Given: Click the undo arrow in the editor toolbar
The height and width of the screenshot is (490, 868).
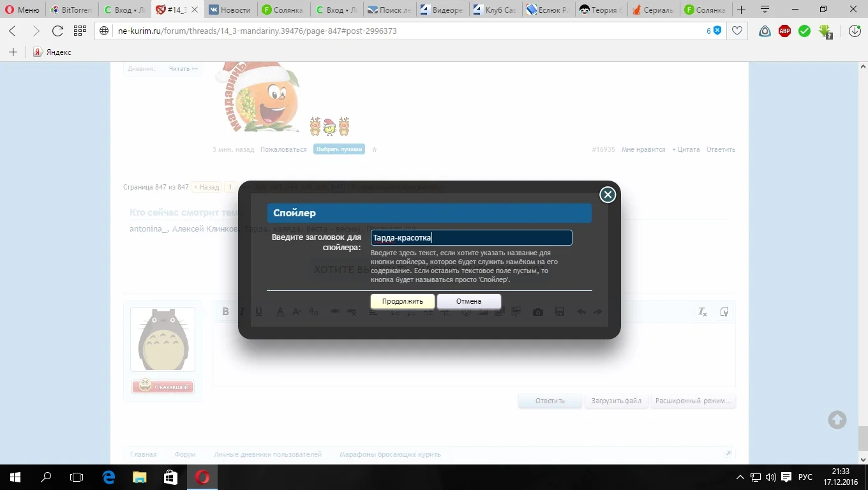Looking at the screenshot, I should pos(581,311).
